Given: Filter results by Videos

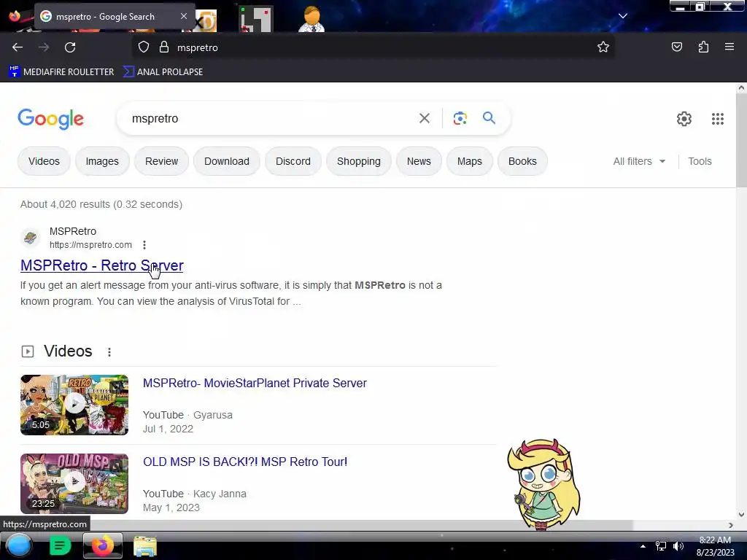Looking at the screenshot, I should 44,161.
